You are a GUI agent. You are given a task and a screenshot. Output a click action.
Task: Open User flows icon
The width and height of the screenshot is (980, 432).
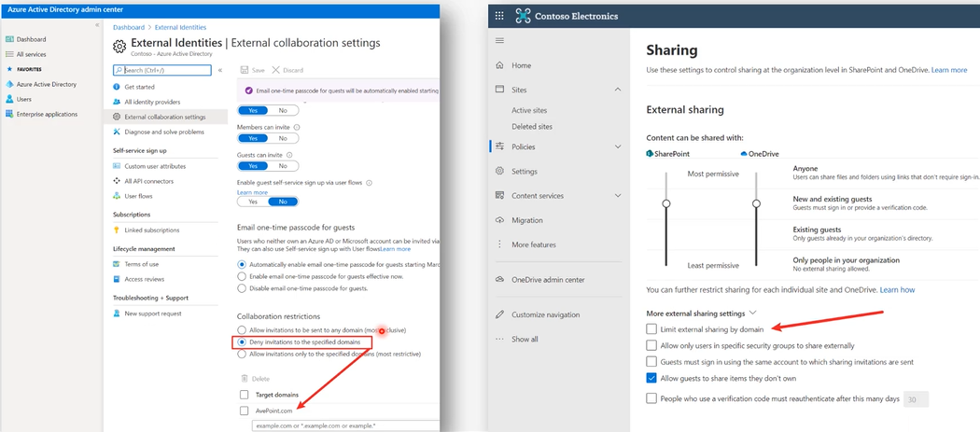[x=117, y=196]
